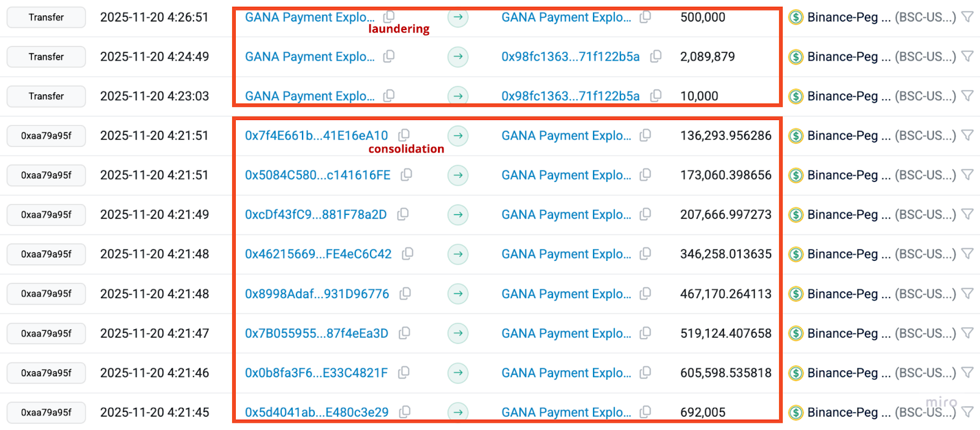
Task: Filter by token in the 346,258.013635 row
Action: 967,254
